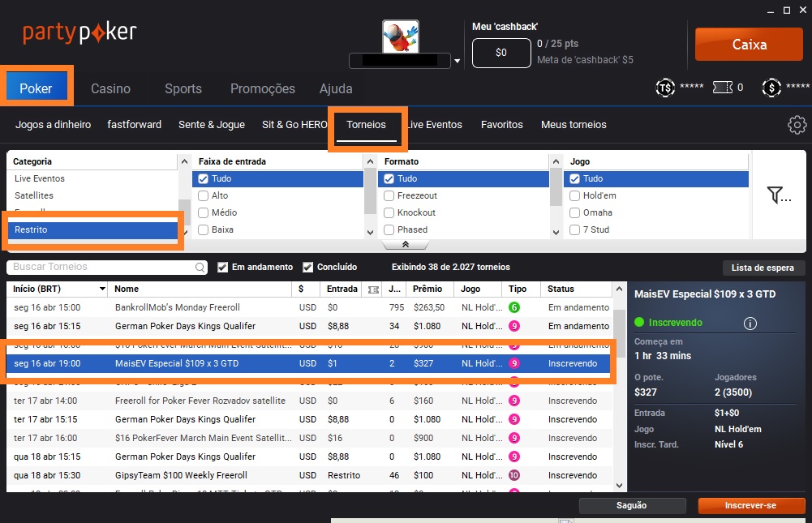Screen dimensions: 812x523
Task: Click the search magnifier icon
Action: click(200, 268)
